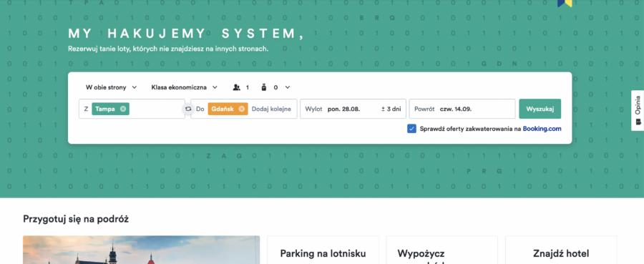
Task: Click the passengers icon
Action: (x=236, y=87)
